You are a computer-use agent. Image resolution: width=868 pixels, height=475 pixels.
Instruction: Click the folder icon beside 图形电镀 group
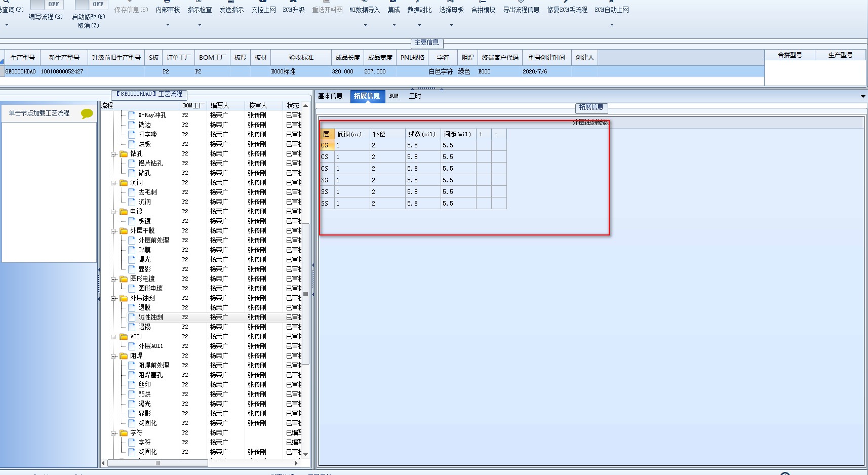(124, 279)
